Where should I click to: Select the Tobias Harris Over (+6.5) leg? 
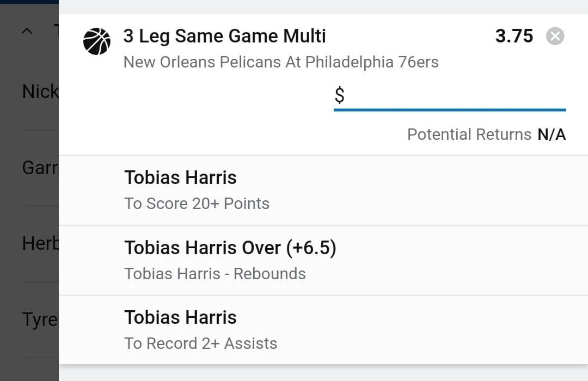(230, 248)
